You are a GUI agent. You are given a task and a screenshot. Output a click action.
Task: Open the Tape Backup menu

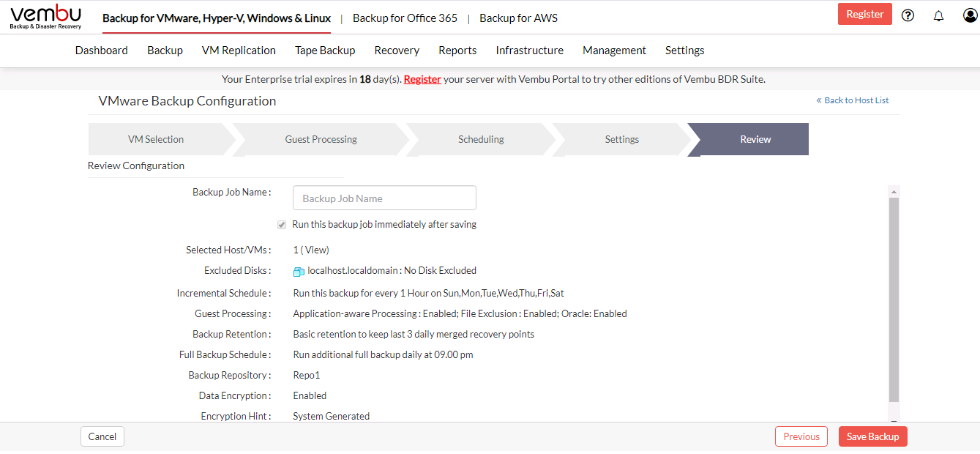click(325, 51)
